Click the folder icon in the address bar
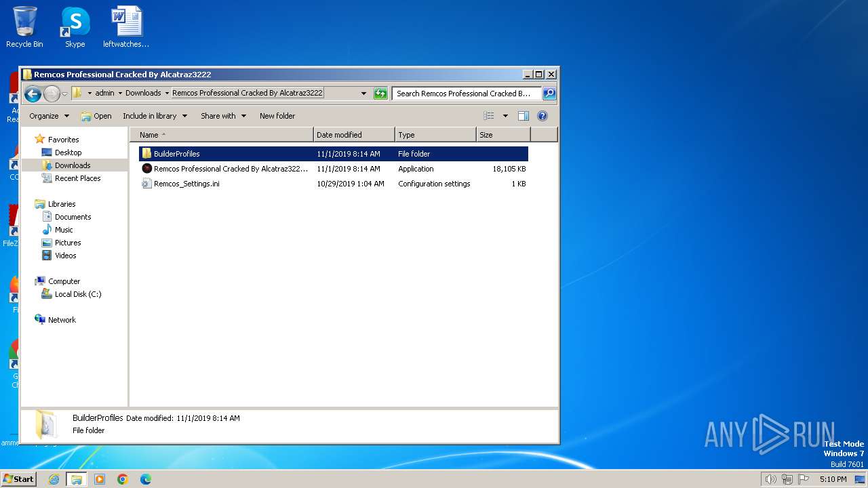 coord(77,94)
